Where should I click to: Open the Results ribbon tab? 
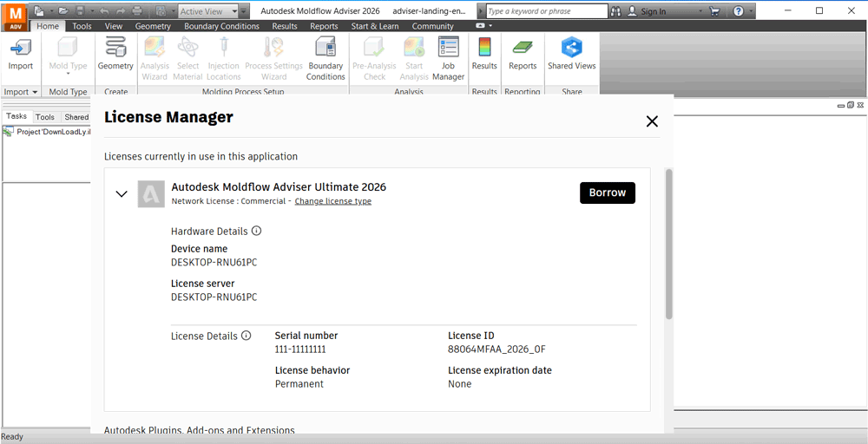pos(285,26)
